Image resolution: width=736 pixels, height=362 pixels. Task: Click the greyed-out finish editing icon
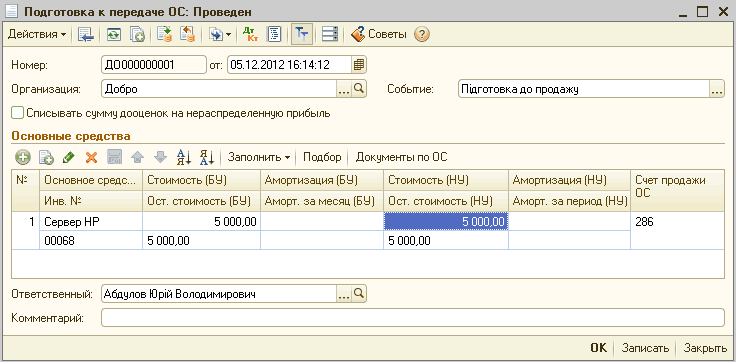pyautogui.click(x=115, y=157)
